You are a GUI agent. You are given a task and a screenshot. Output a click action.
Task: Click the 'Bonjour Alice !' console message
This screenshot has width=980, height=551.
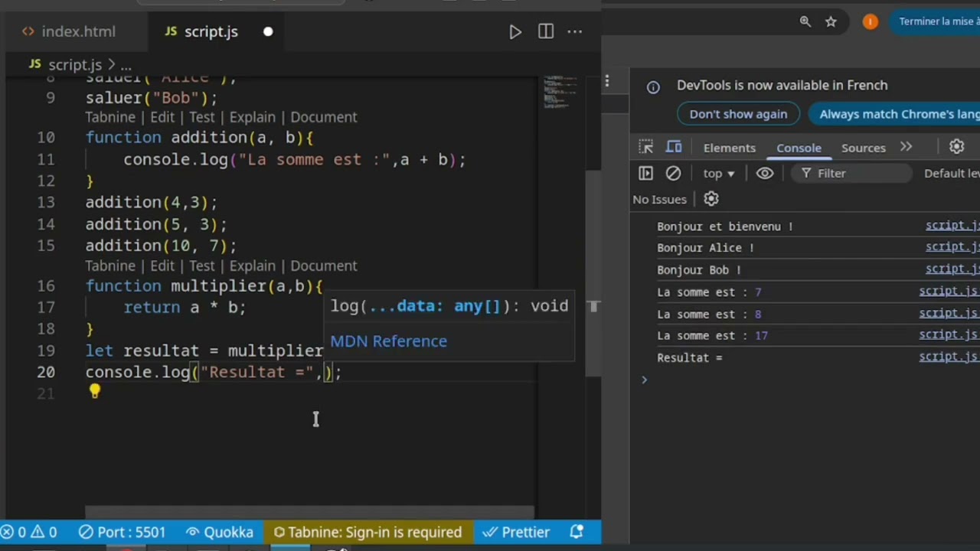pos(705,248)
